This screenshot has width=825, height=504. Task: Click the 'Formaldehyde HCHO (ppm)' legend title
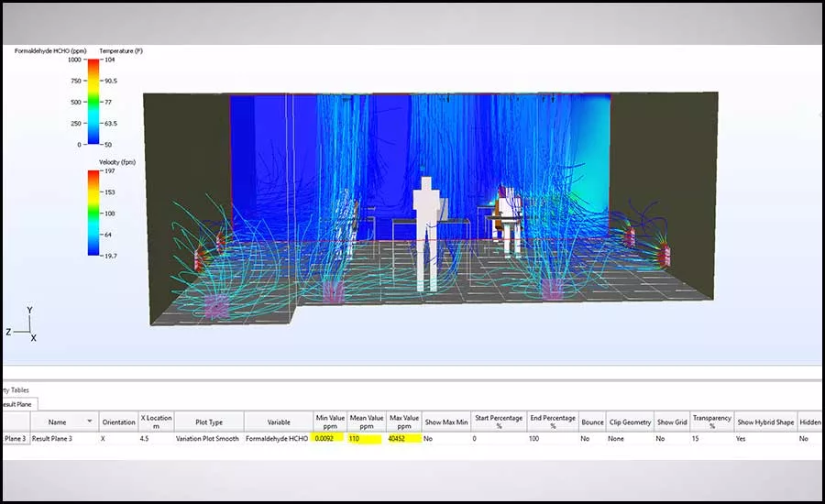(x=50, y=51)
